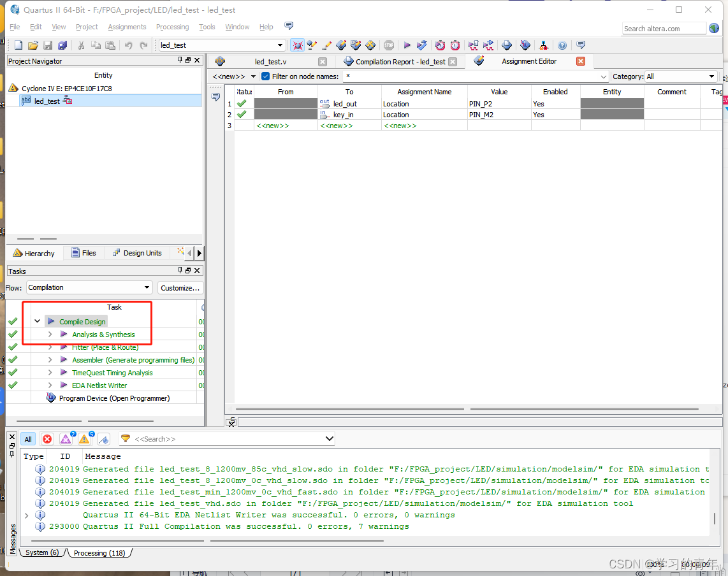Collapse the Compile Design task tree
The height and width of the screenshot is (576, 728).
(37, 320)
